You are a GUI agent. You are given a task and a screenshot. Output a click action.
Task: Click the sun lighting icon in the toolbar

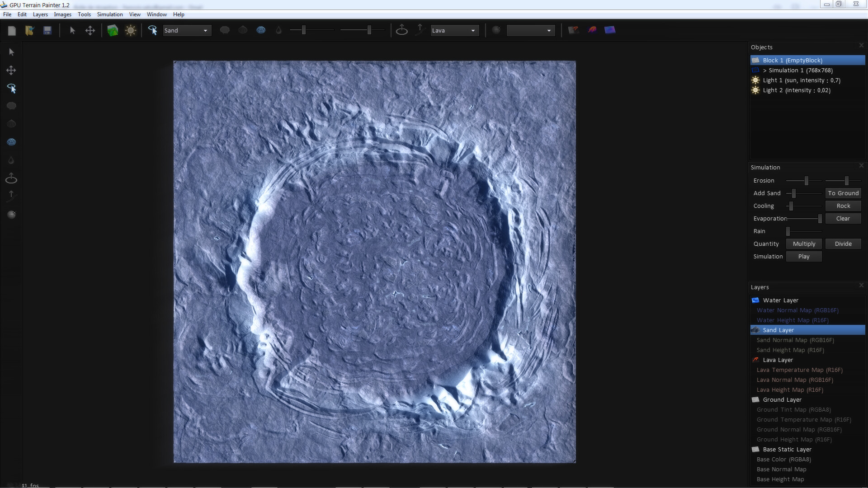[x=131, y=30]
